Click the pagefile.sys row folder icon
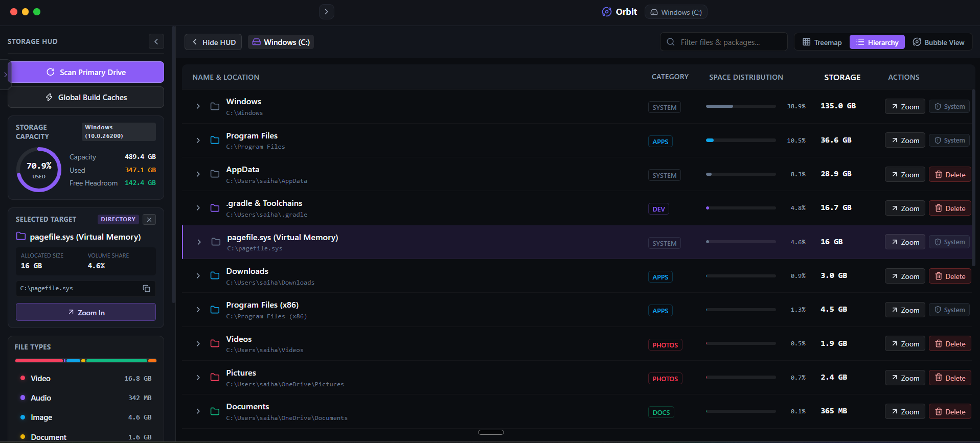Viewport: 980px width, 443px height. coord(216,242)
